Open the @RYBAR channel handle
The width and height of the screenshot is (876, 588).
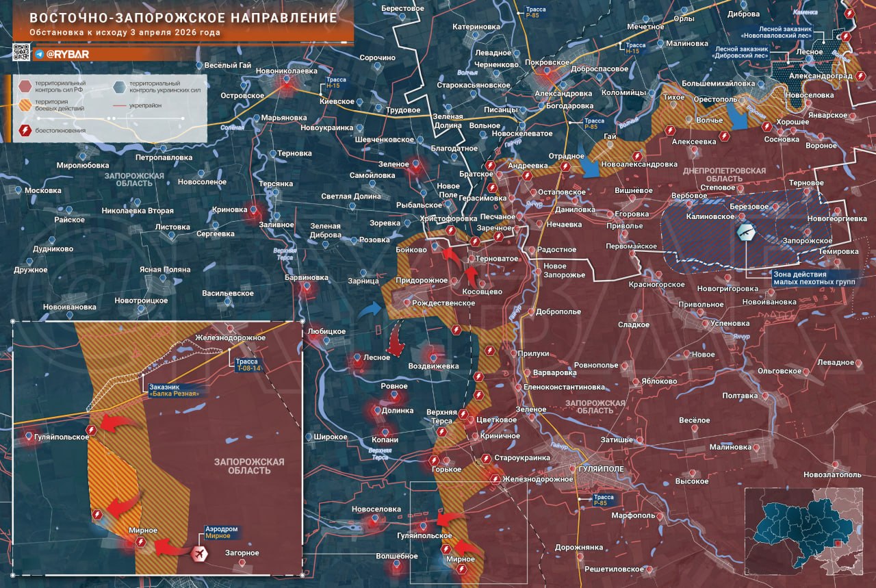67,53
